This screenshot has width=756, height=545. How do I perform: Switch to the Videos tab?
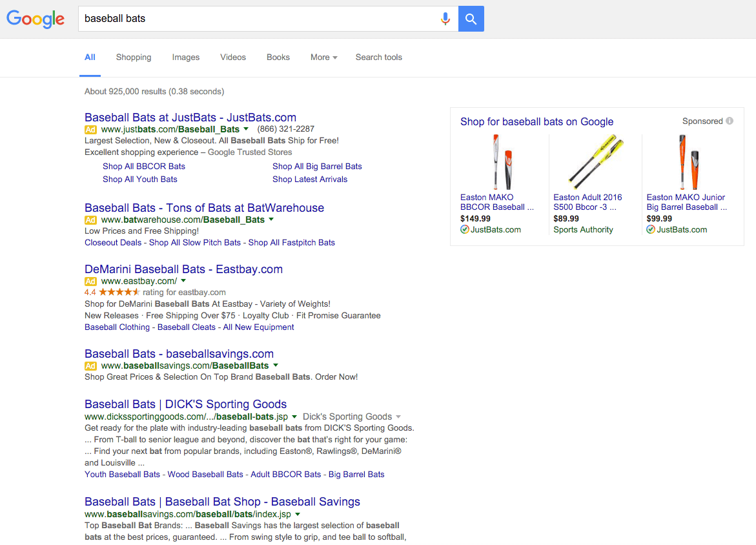(x=233, y=57)
